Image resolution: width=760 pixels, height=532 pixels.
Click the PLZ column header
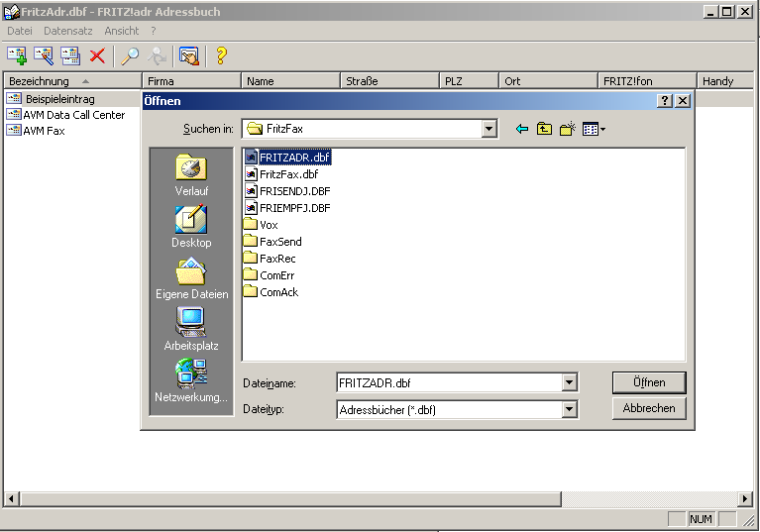click(470, 81)
